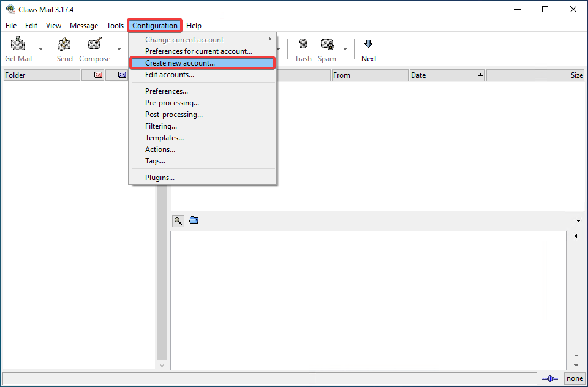Sort messages by the Date column header
Screen dimensions: 588x387
point(447,75)
